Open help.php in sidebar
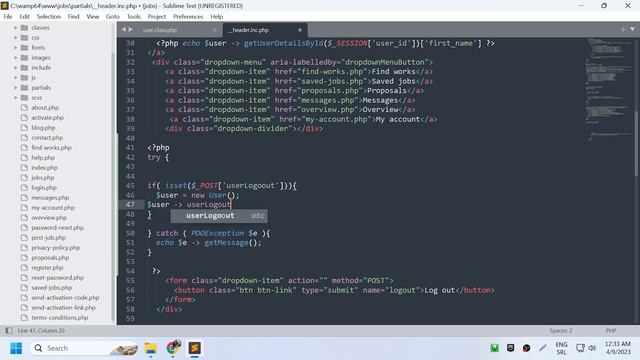Viewport: 640px width, 360px height. point(43,158)
